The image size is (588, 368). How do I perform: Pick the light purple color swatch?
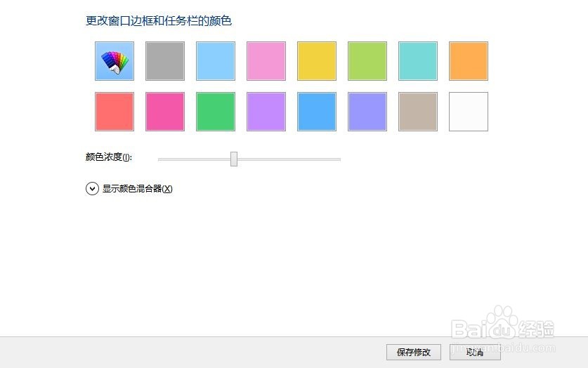coord(266,112)
